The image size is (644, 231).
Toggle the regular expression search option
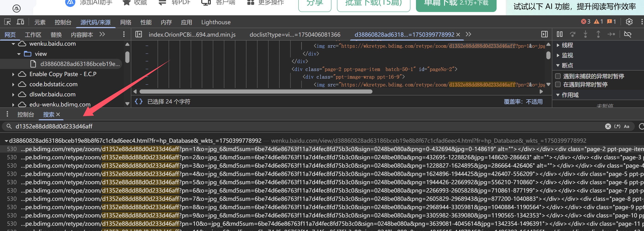coord(617,126)
